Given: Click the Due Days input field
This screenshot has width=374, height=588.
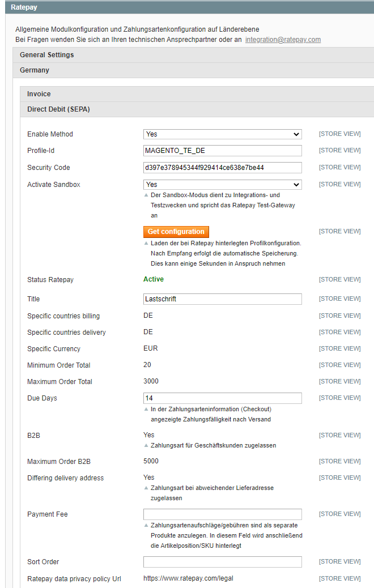Looking at the screenshot, I should (222, 398).
